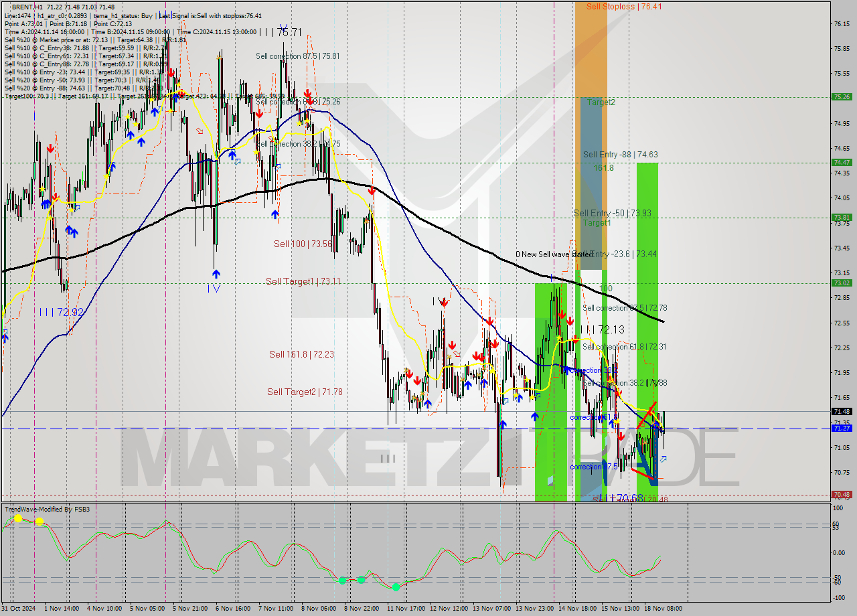Click the indicator scale value 0.00
This screenshot has height=616, width=857.
point(840,552)
